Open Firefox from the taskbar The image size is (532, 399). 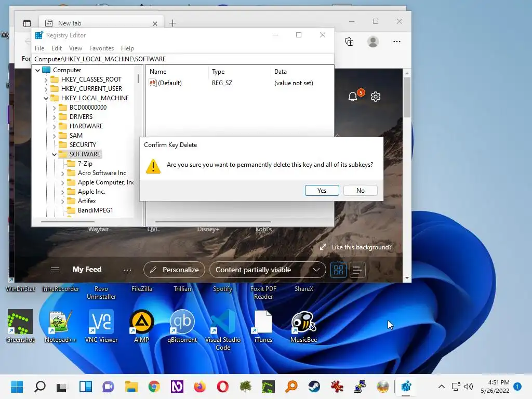click(200, 387)
